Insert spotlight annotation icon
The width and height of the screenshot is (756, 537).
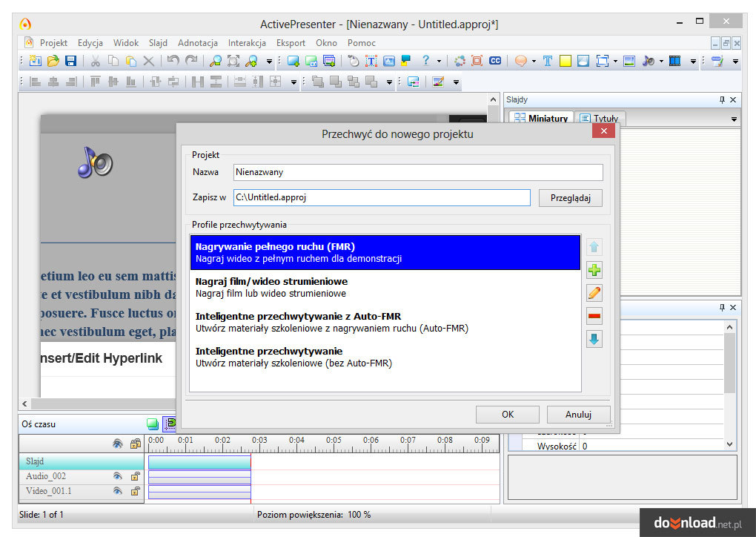point(583,61)
